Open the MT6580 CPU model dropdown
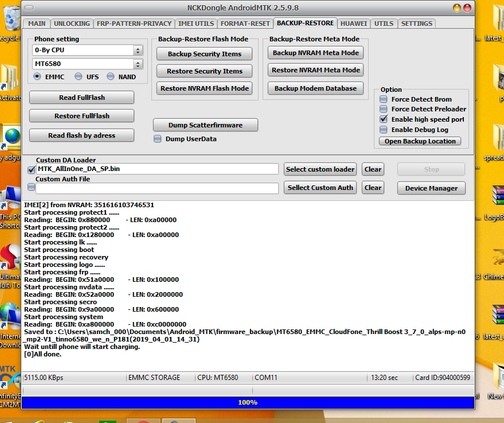The height and width of the screenshot is (423, 504). pyautogui.click(x=87, y=64)
